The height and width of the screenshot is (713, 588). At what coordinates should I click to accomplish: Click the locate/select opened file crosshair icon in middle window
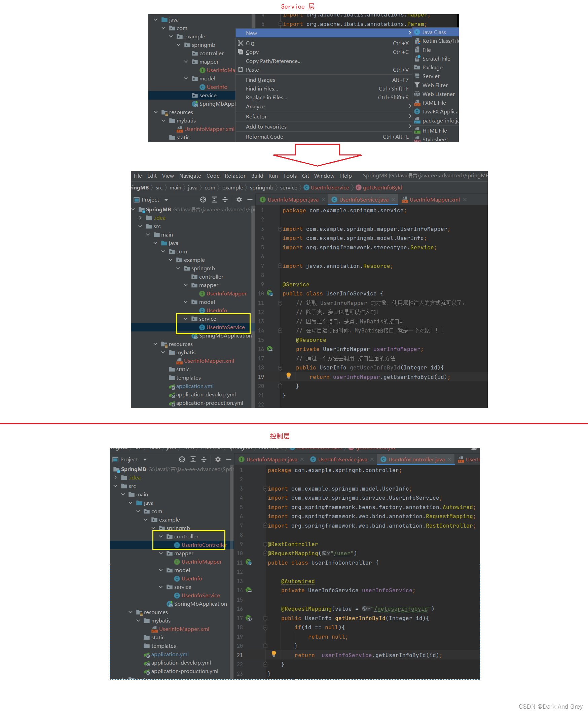[x=203, y=200]
